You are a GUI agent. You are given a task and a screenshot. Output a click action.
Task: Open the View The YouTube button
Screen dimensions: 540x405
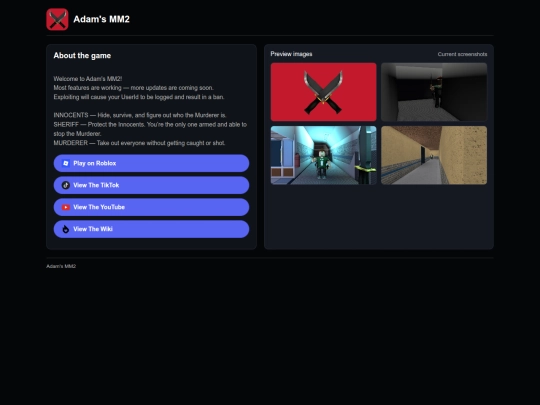click(x=151, y=207)
